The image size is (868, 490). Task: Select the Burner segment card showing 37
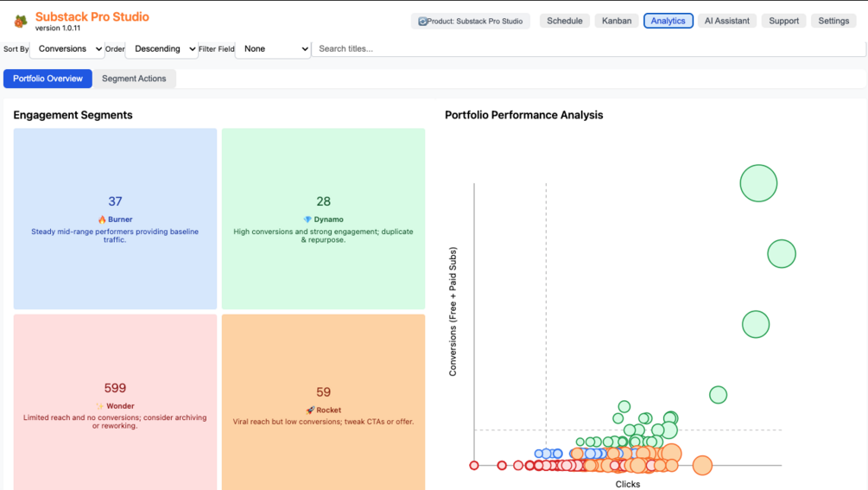tap(115, 219)
